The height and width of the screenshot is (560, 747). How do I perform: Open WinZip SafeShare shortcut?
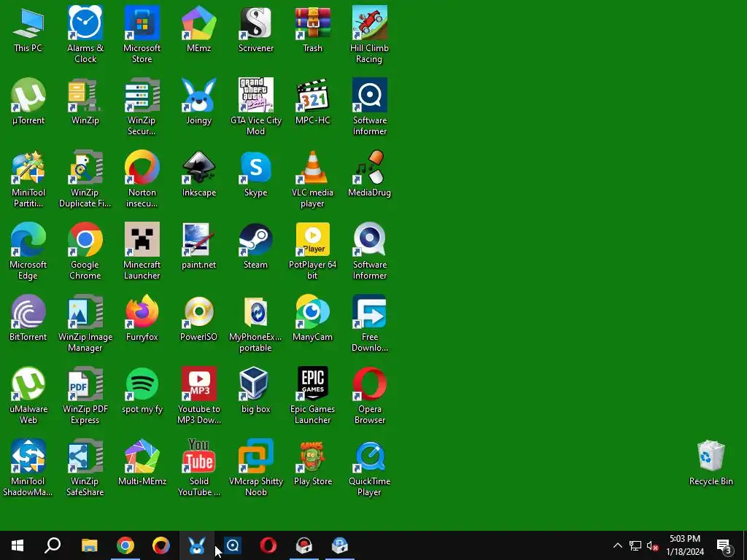[85, 467]
